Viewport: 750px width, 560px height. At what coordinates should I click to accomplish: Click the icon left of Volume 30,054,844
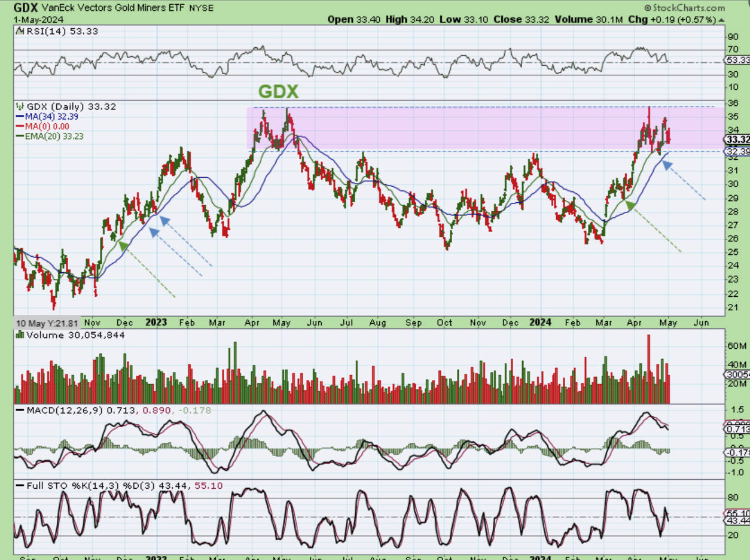tap(19, 335)
